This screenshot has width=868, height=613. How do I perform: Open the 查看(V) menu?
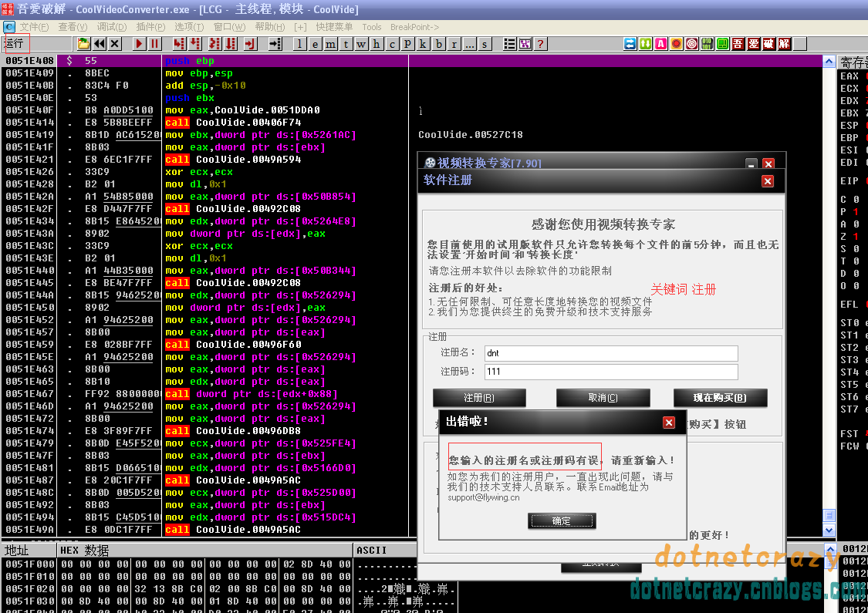[73, 27]
